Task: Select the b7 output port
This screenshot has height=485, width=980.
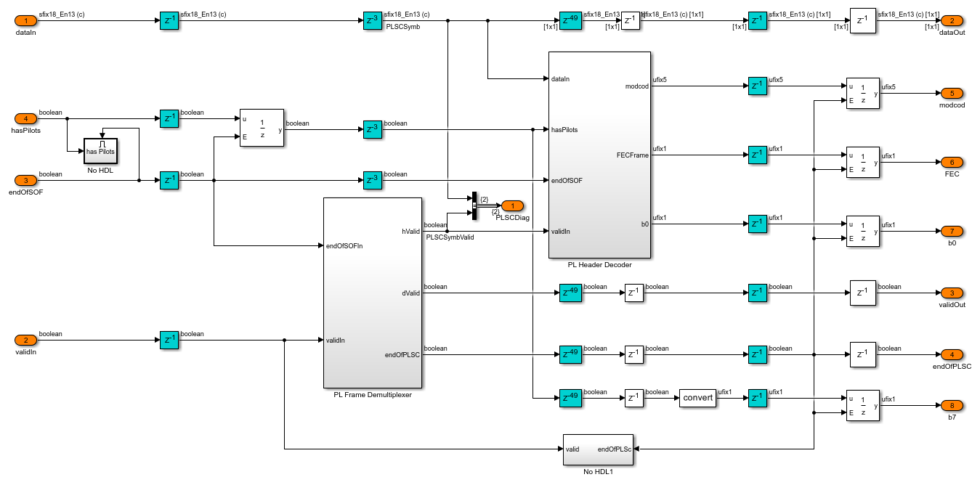Action: point(952,405)
